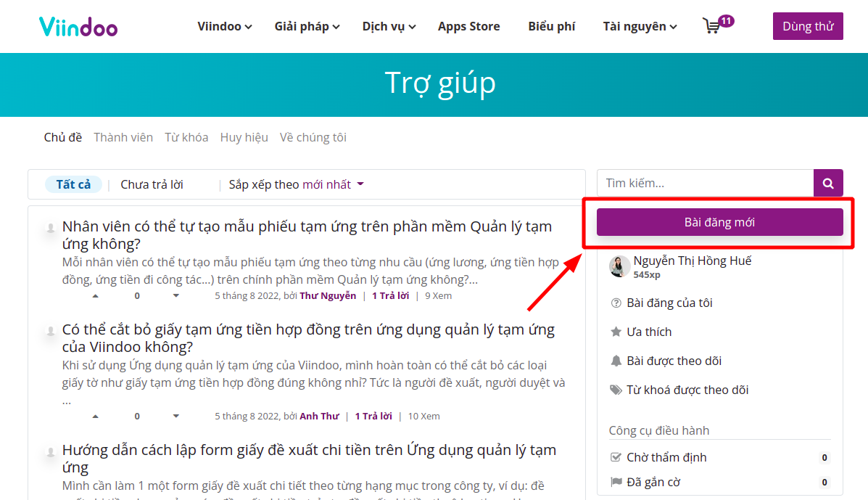Click the star icon next to 'Ưa thích'

616,332
